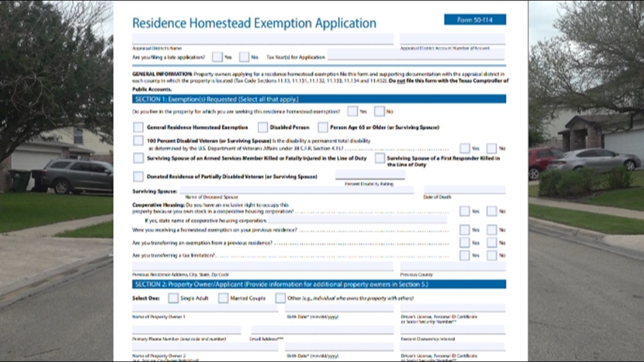Image resolution: width=644 pixels, height=362 pixels.
Task: Check Yes for filing a late application
Action: (x=217, y=57)
